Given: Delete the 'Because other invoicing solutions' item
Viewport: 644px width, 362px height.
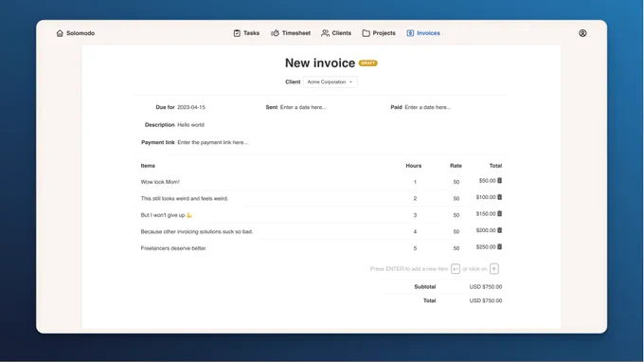Looking at the screenshot, I should click(500, 230).
